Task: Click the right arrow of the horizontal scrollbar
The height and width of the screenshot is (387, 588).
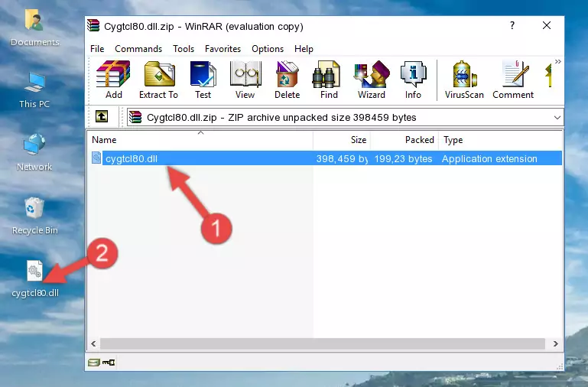Action: (555, 343)
